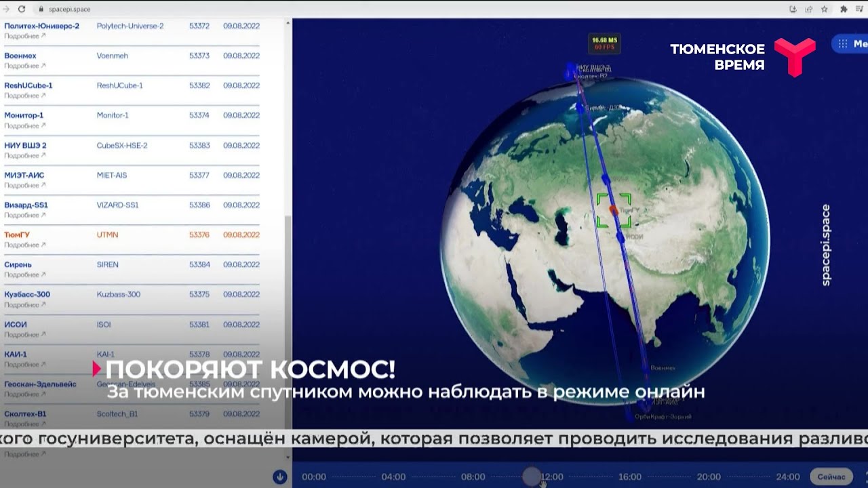Bookmark this page with the star icon

(x=825, y=9)
